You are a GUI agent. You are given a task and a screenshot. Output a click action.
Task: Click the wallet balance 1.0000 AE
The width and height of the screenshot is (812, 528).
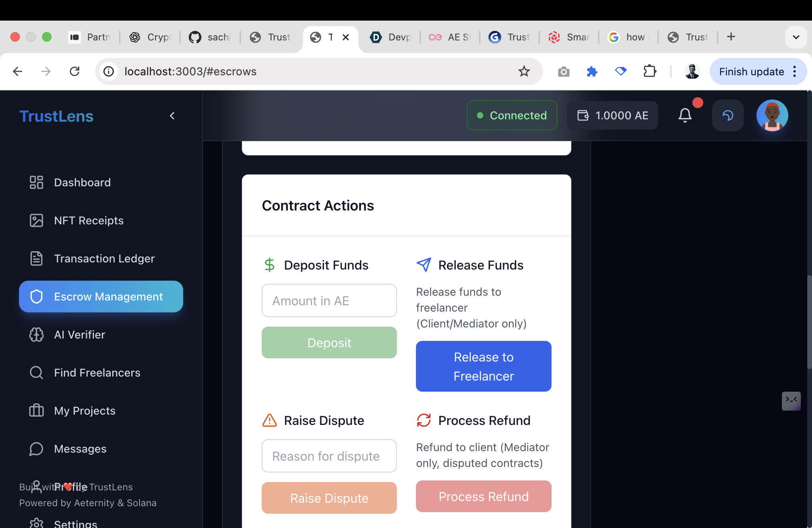pyautogui.click(x=613, y=115)
